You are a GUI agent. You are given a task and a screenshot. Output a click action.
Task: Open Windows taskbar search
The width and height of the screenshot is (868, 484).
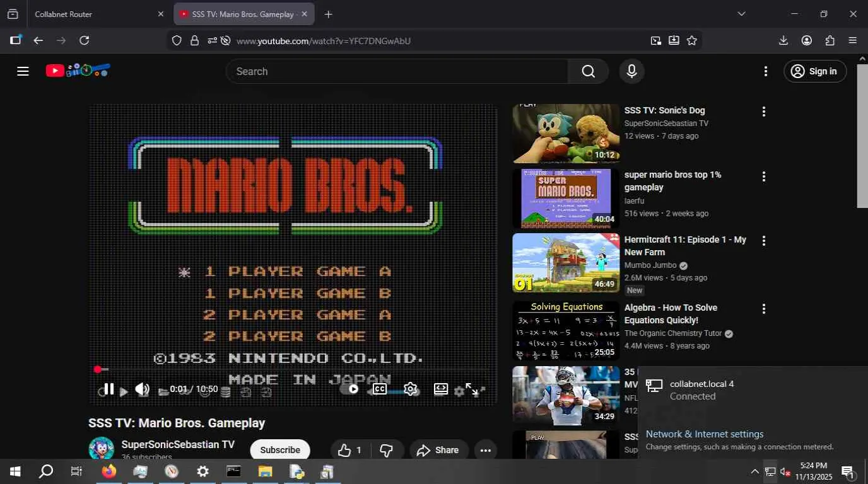46,471
